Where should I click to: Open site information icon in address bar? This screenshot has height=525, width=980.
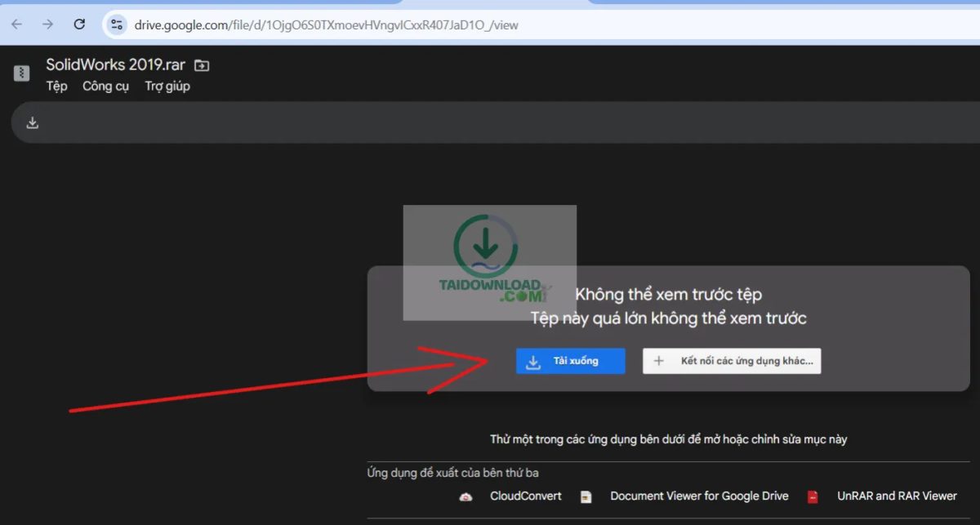click(117, 24)
